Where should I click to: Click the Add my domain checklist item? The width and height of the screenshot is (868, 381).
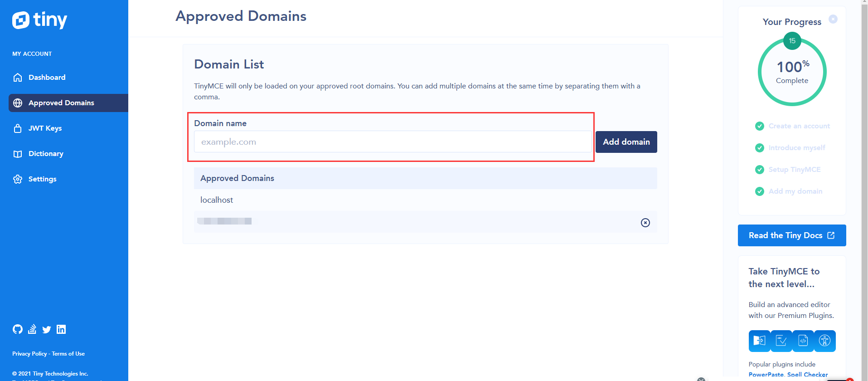(795, 191)
